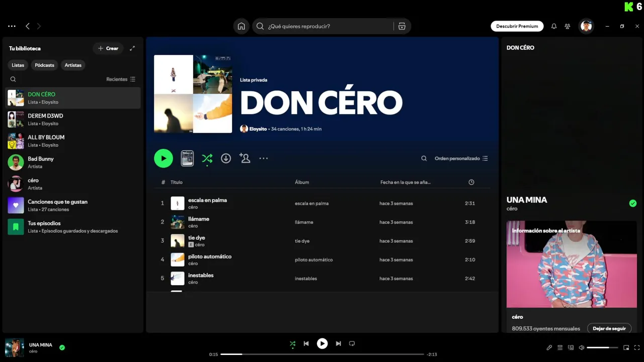This screenshot has height=362, width=644.
Task: Open the play queue icon
Action: 560,347
